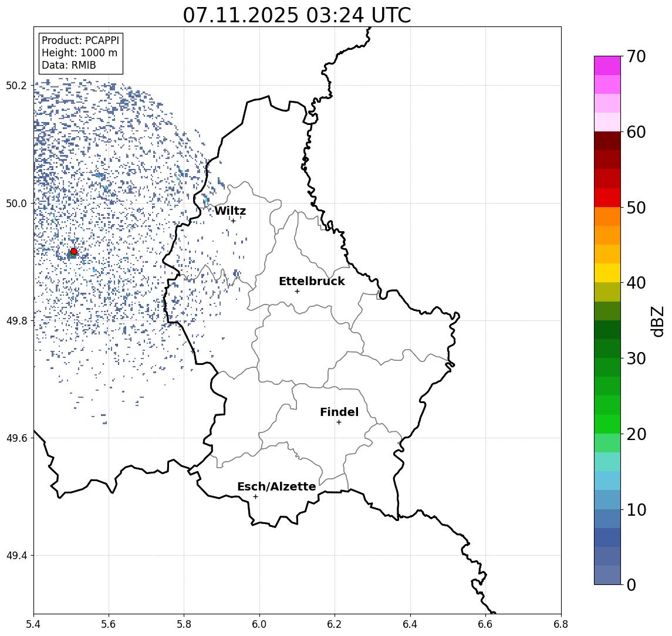Click the colorbar tick label 20
Image resolution: width=672 pixels, height=636 pixels.
[x=636, y=434]
